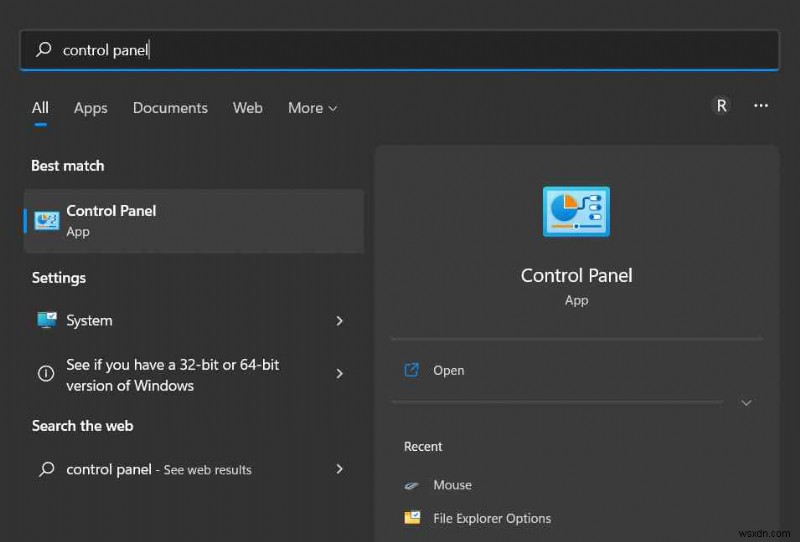800x542 pixels.
Task: Click the 'Search the web' heading
Action: click(x=83, y=426)
